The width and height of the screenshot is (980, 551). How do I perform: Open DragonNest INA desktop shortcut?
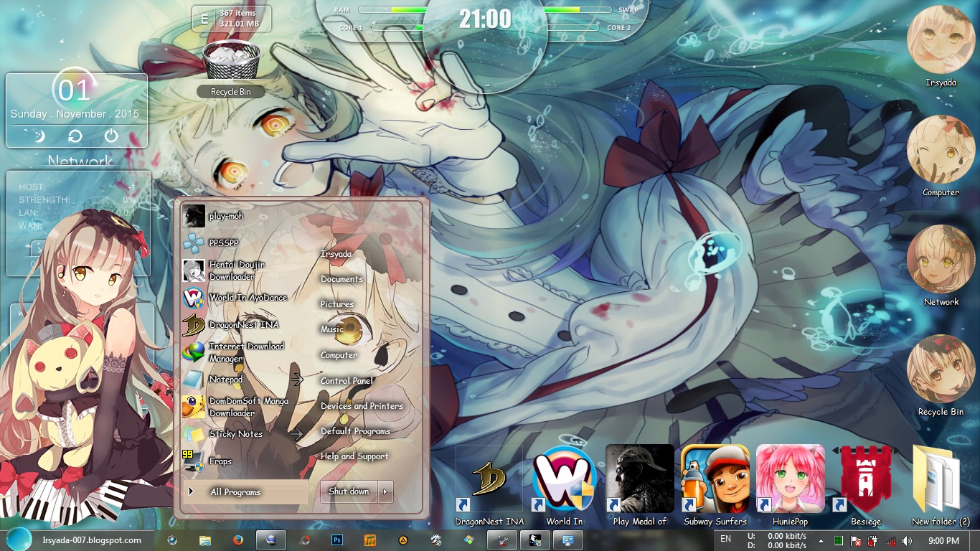click(489, 486)
